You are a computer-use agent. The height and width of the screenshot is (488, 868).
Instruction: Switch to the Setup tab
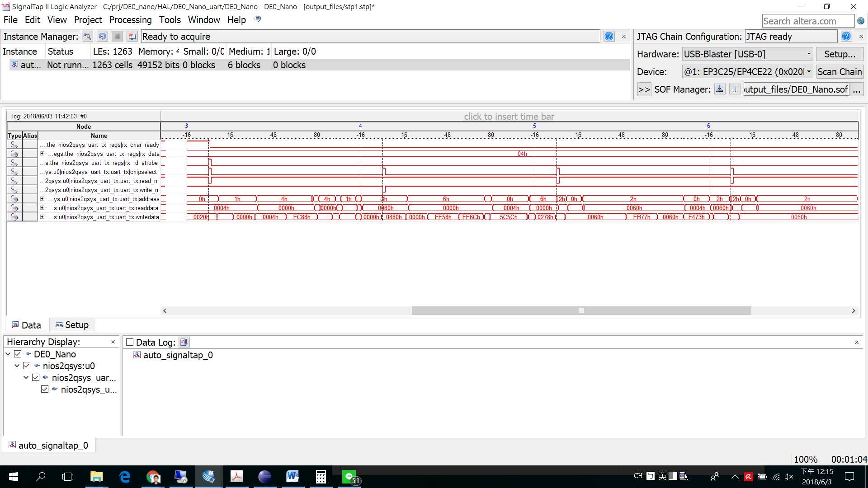point(72,325)
